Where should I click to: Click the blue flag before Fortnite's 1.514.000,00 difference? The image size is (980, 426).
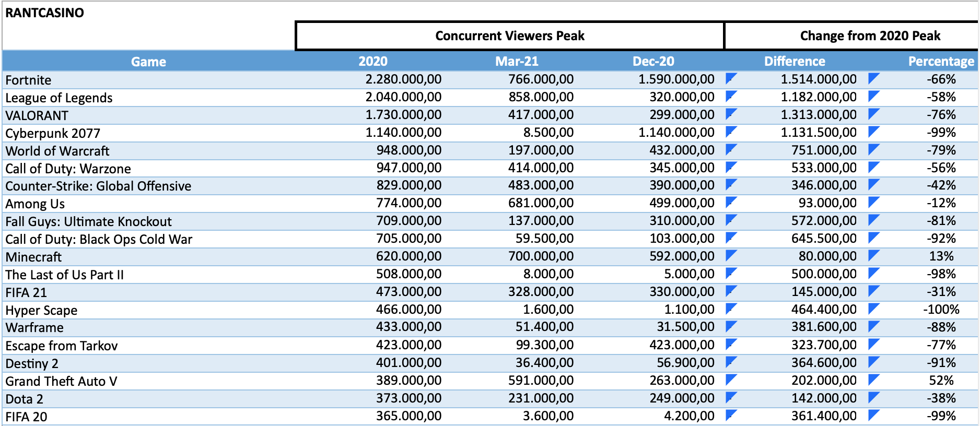(x=731, y=78)
